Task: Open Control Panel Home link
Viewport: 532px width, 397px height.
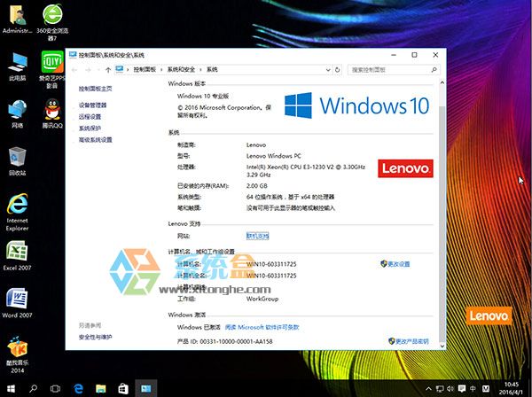Action: point(96,89)
